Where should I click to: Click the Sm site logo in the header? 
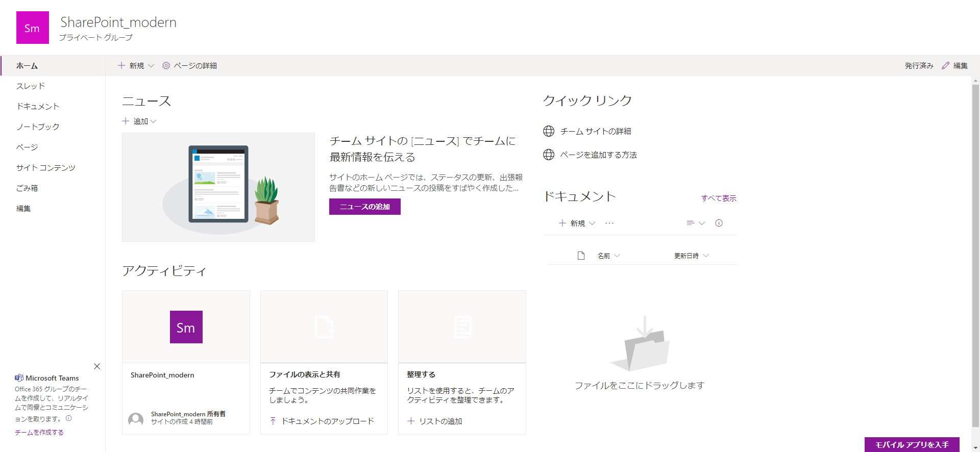tap(33, 28)
